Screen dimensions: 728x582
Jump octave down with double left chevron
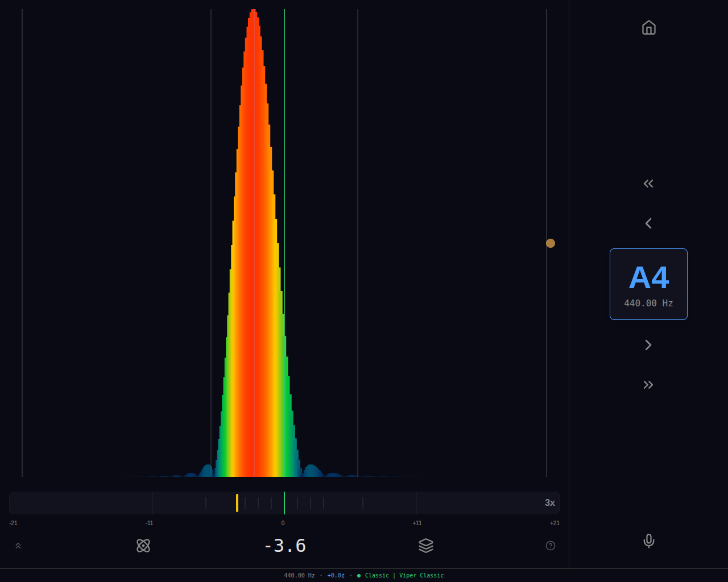648,183
